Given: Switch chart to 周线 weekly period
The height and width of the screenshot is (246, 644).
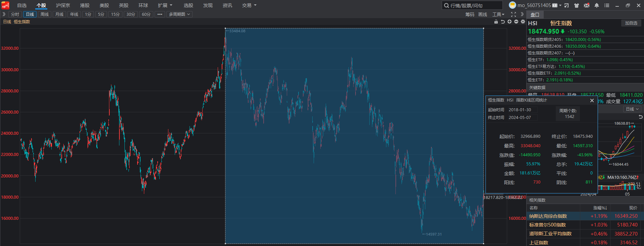Looking at the screenshot, I should click(45, 14).
